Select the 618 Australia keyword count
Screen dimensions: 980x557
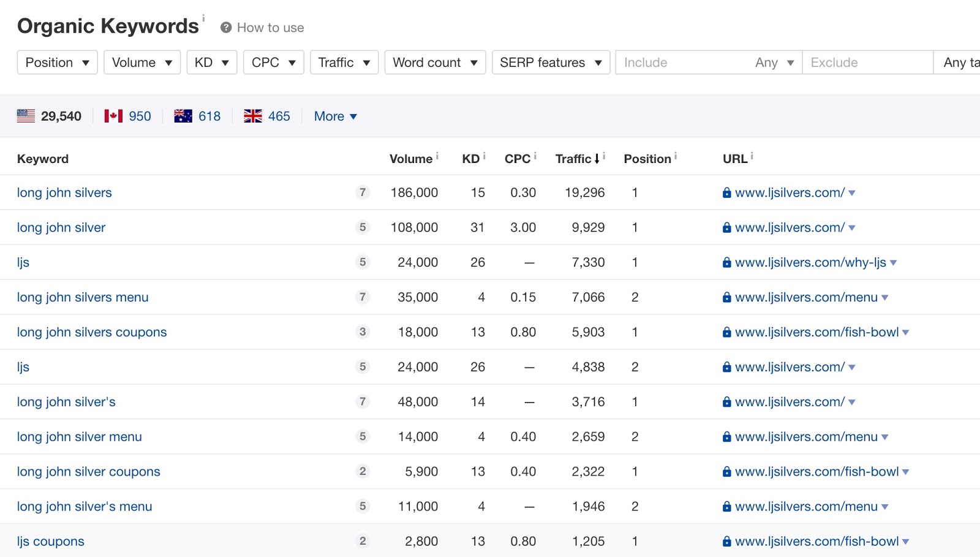pyautogui.click(x=209, y=116)
